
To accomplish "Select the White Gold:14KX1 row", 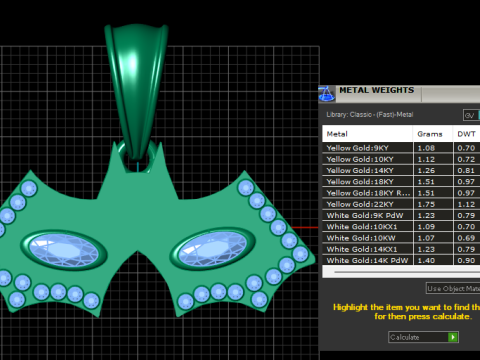I will 401,249.
